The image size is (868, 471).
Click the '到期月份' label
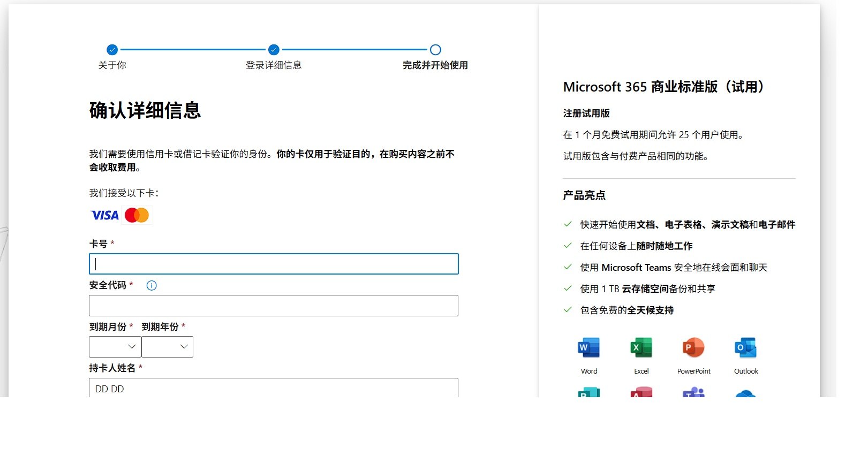pyautogui.click(x=108, y=327)
